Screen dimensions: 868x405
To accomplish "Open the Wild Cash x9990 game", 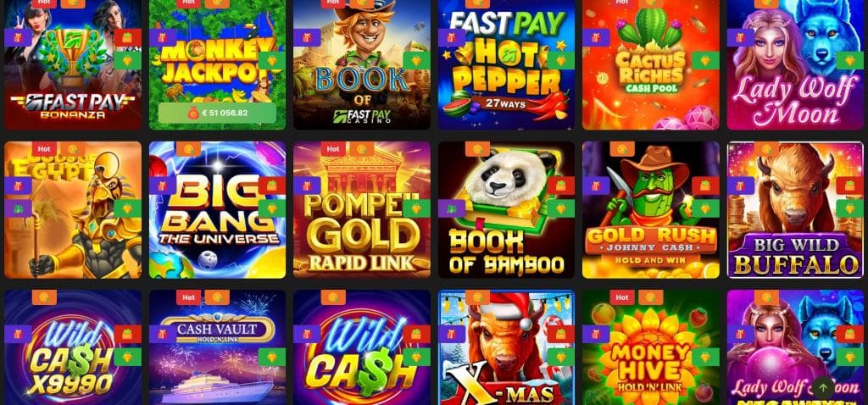I will (x=73, y=347).
